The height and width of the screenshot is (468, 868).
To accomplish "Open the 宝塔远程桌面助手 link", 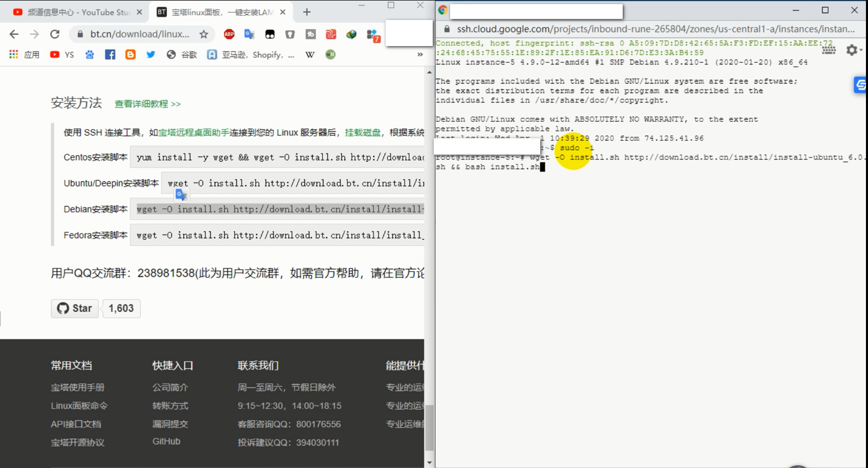I will click(194, 133).
